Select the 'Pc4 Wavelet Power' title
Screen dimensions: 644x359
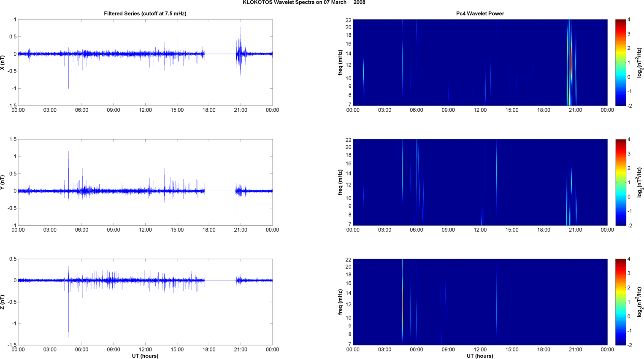click(x=480, y=13)
